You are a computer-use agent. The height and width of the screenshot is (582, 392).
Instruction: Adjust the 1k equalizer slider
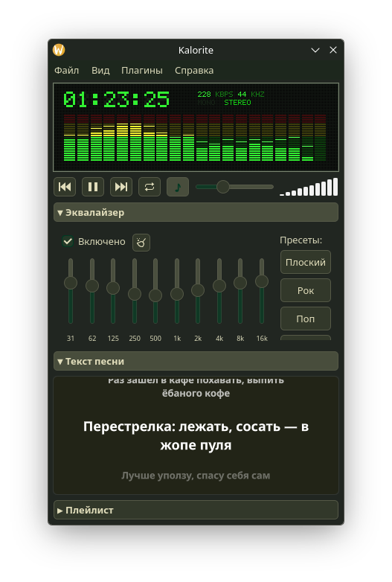click(177, 291)
